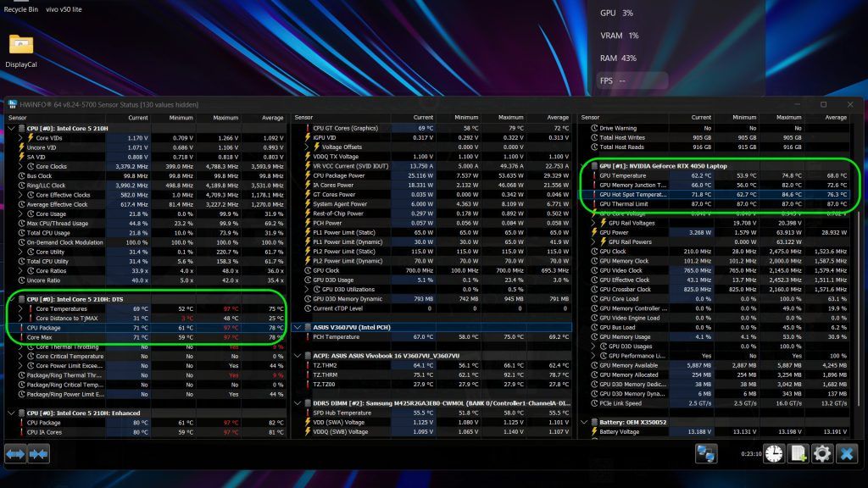
Task: Select the PCIe Link Speed row
Action: click(x=715, y=403)
